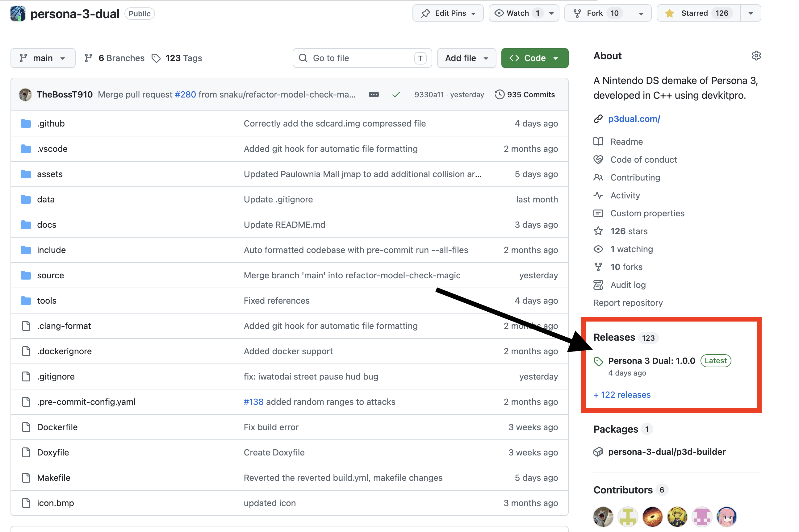Open Code of conduct
The height and width of the screenshot is (532, 799).
point(643,160)
